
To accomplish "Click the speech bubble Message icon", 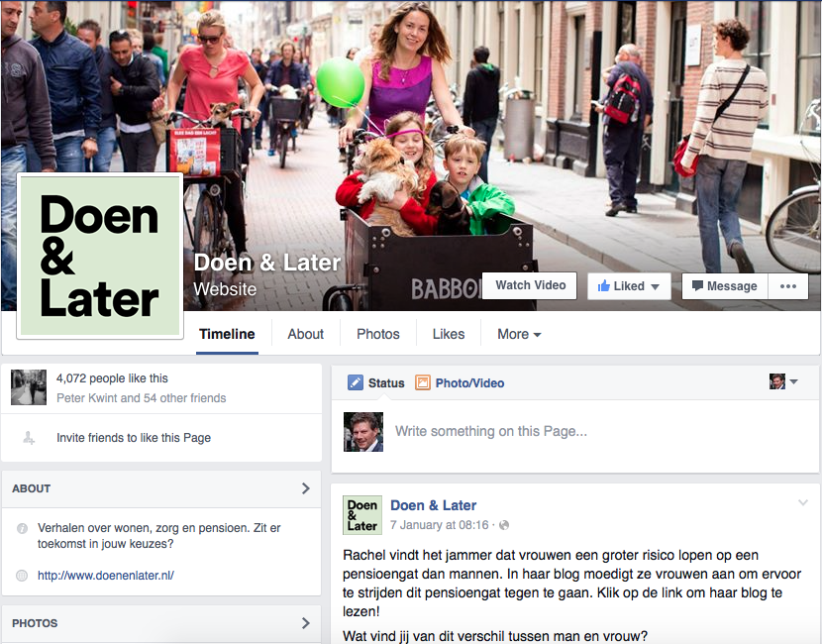I will click(697, 285).
